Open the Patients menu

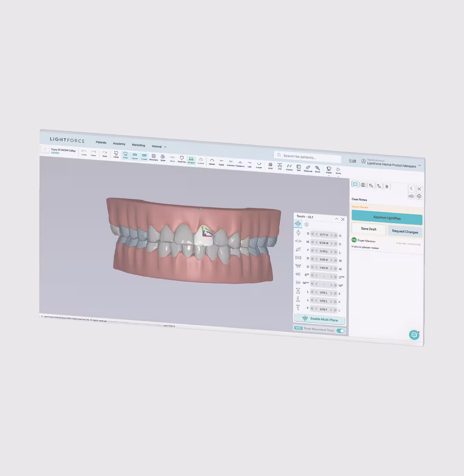[x=101, y=142]
